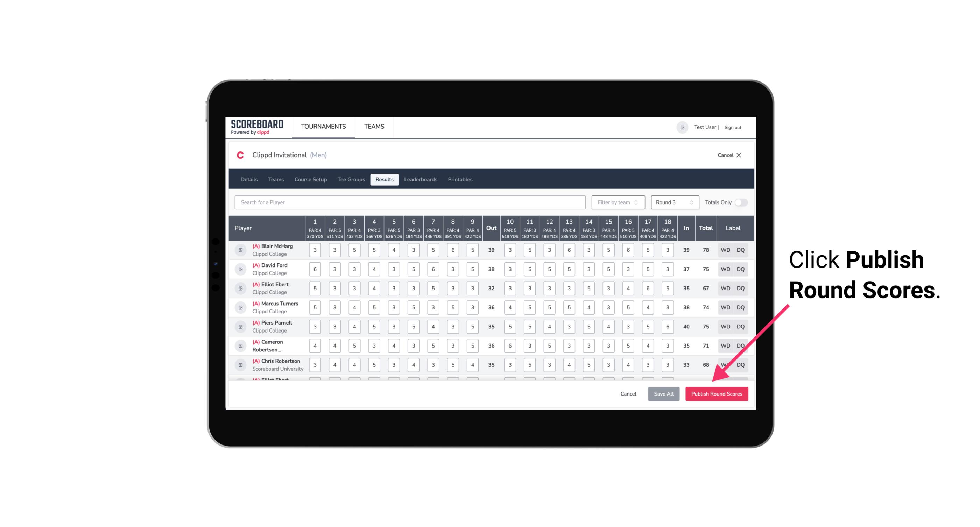980x527 pixels.
Task: Click the Save All button
Action: (663, 393)
